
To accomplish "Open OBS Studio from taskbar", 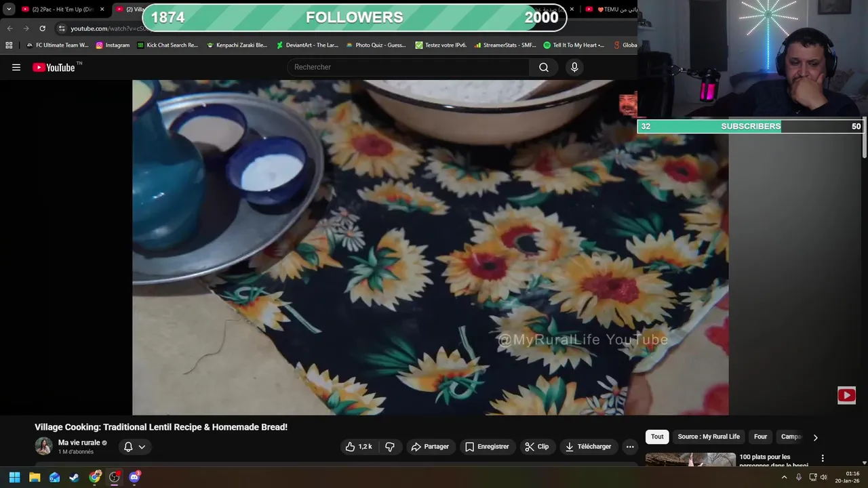I will click(115, 477).
